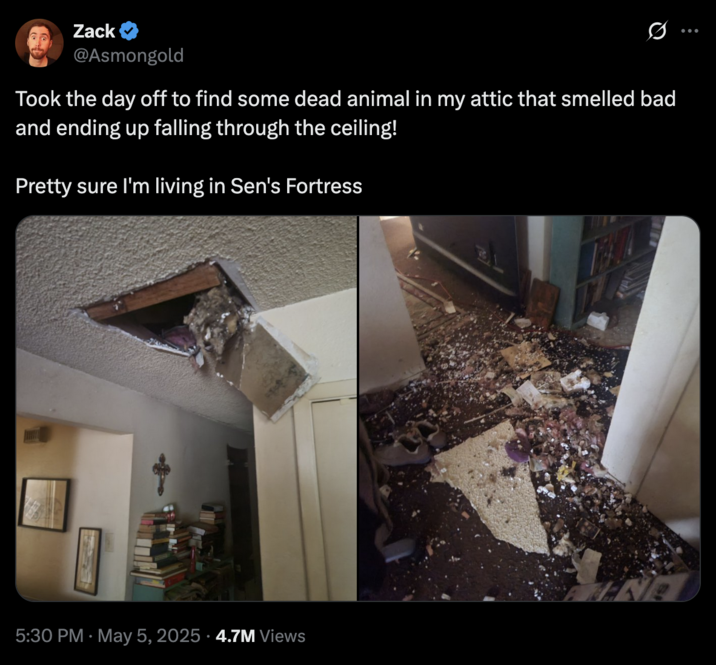The height and width of the screenshot is (665, 716).
Task: View the 4.7M view count number
Action: pyautogui.click(x=235, y=636)
